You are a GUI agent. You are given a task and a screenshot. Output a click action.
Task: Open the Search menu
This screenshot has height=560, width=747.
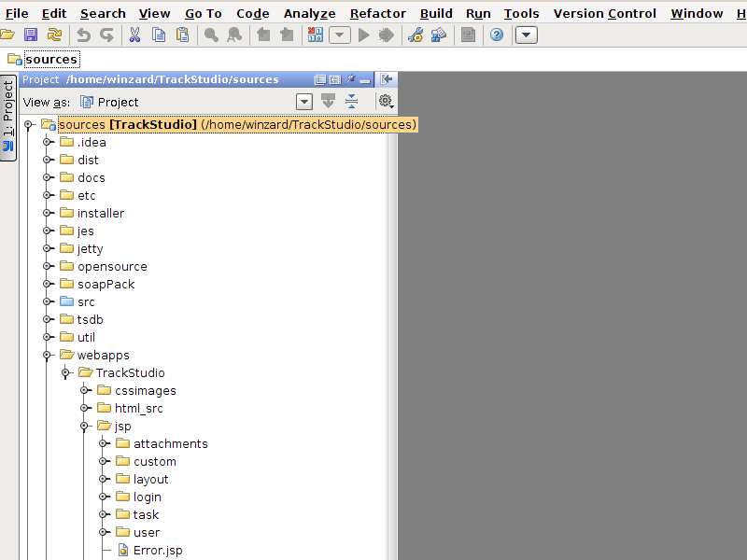[x=103, y=13]
